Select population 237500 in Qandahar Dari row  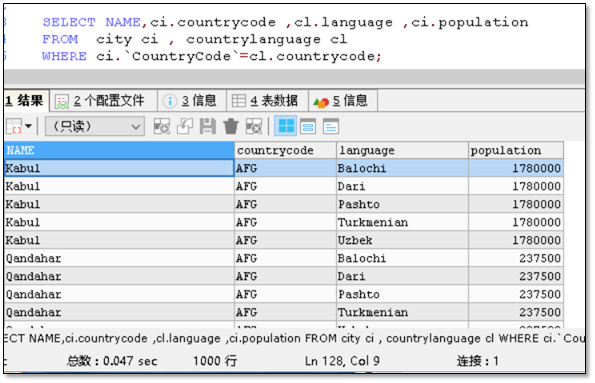click(x=516, y=276)
